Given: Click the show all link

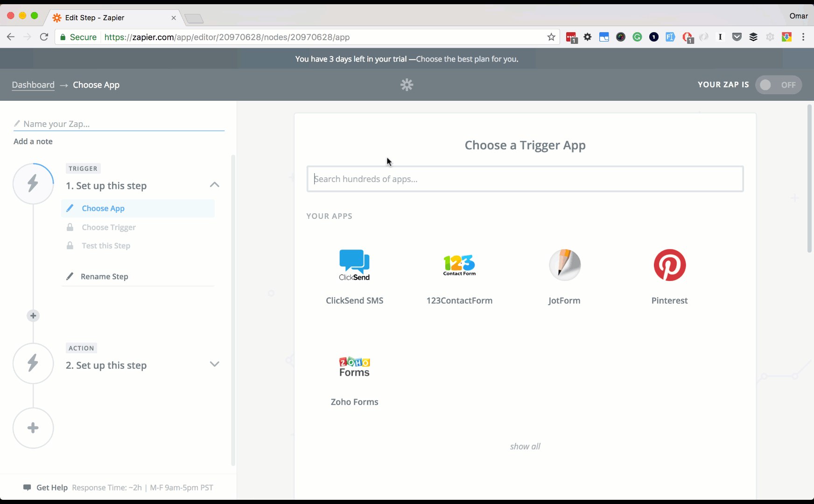Looking at the screenshot, I should click(x=525, y=446).
